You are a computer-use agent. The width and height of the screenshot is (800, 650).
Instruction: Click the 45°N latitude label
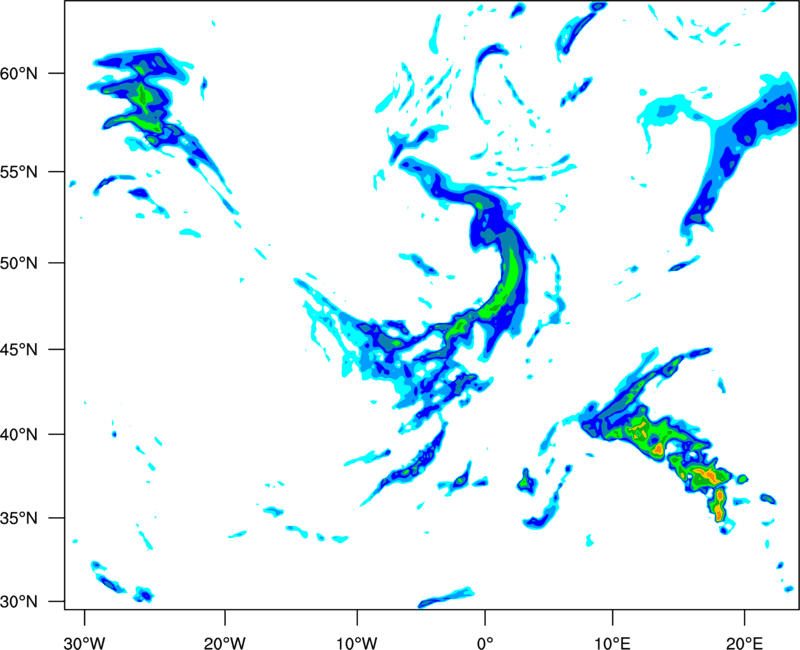pos(19,350)
